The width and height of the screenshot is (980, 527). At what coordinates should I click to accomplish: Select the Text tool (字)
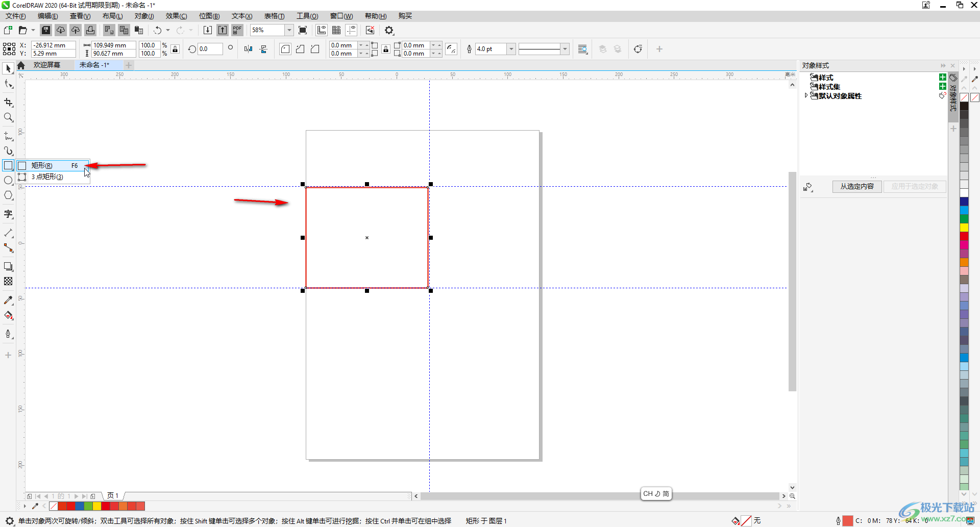coord(8,214)
